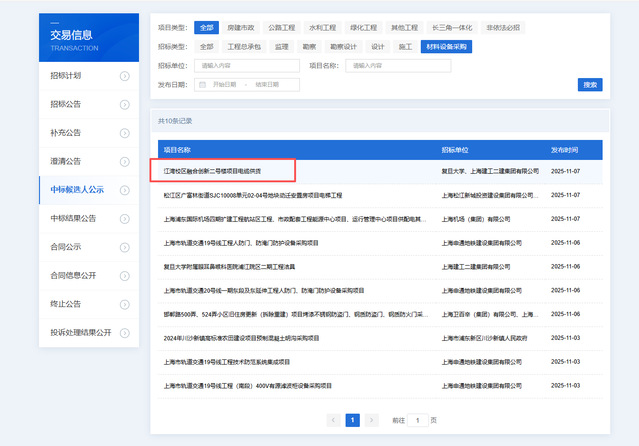Select 监理 bidding type filter
Screen dimensions: 639x446
coord(282,47)
